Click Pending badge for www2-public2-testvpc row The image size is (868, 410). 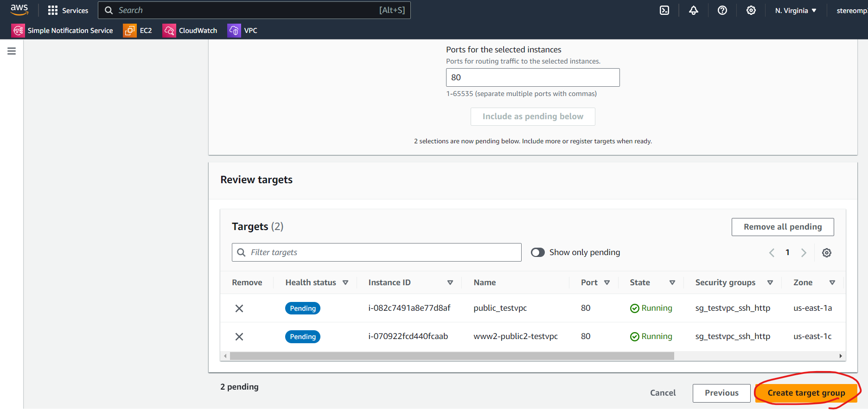tap(303, 337)
